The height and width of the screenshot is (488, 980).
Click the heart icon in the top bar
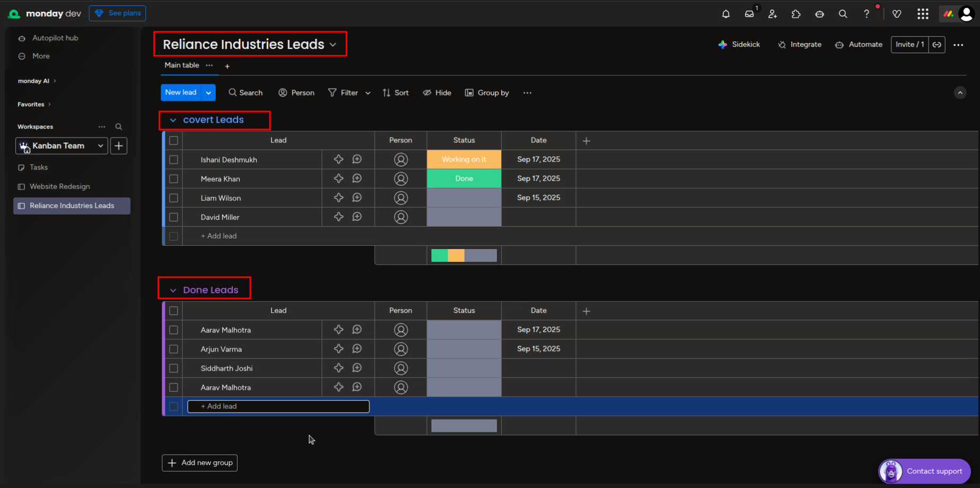click(x=897, y=14)
